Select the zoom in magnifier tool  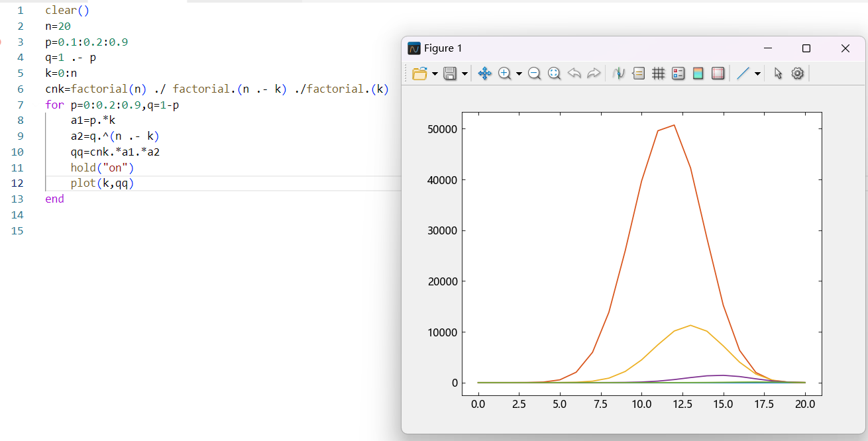[504, 73]
